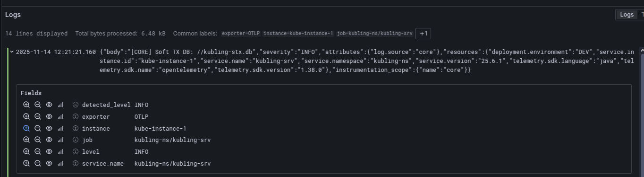Screen dimensions: 644x177
Task: Toggle eye icon for instance field
Action: tap(49, 128)
